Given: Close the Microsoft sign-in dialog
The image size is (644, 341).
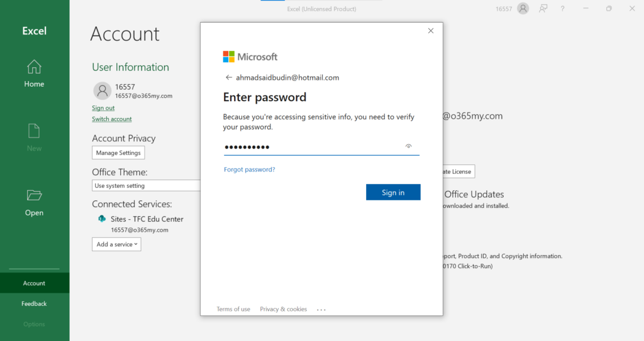Looking at the screenshot, I should point(430,31).
